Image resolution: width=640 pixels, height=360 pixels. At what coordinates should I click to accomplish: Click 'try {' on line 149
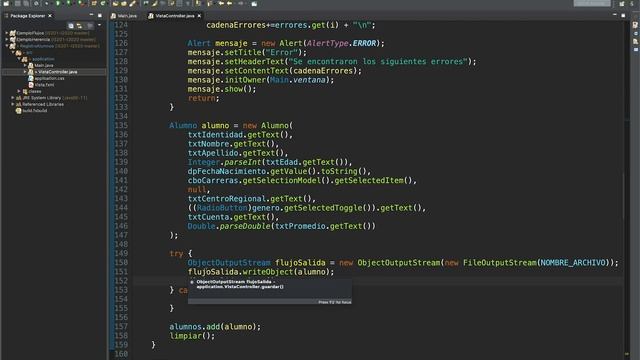click(x=180, y=253)
